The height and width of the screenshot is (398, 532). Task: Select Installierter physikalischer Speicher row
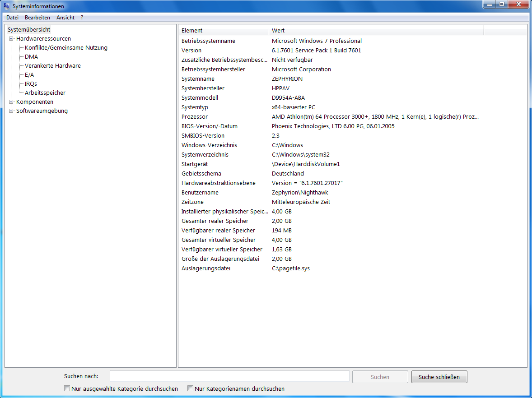(353, 212)
